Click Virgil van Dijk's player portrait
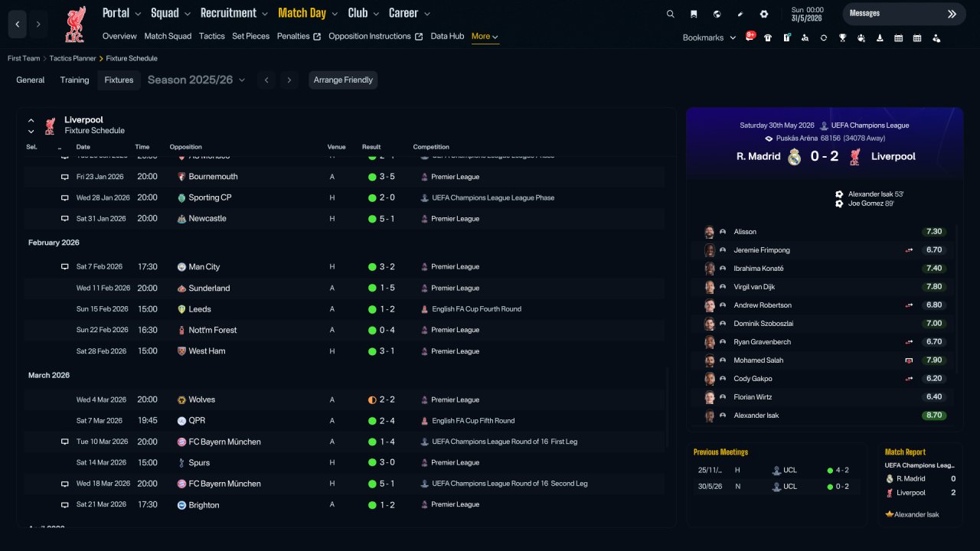Viewport: 980px width, 551px height. 710,287
